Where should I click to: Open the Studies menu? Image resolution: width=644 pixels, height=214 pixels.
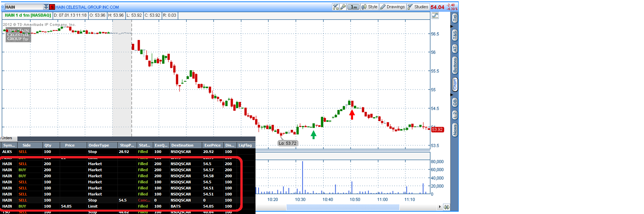coord(418,7)
